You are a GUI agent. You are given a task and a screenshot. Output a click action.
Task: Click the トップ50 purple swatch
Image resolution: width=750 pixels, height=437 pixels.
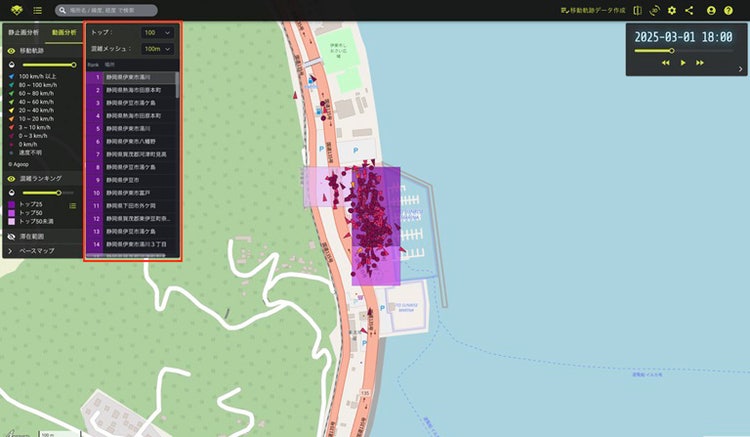click(11, 213)
